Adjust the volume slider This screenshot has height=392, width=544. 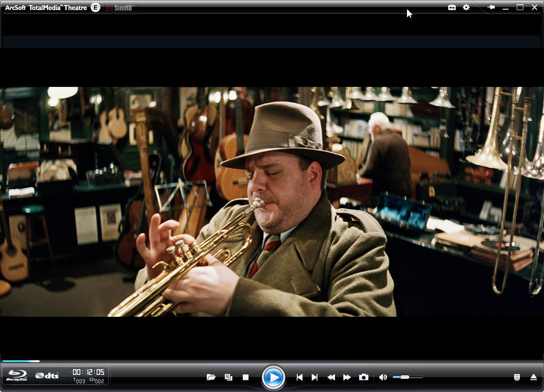[407, 377]
